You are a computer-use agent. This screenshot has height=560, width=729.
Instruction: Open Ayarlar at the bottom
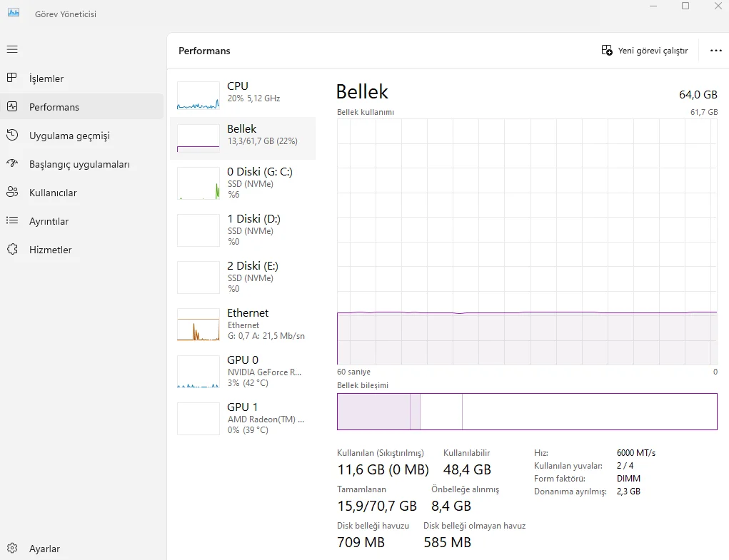point(82,549)
